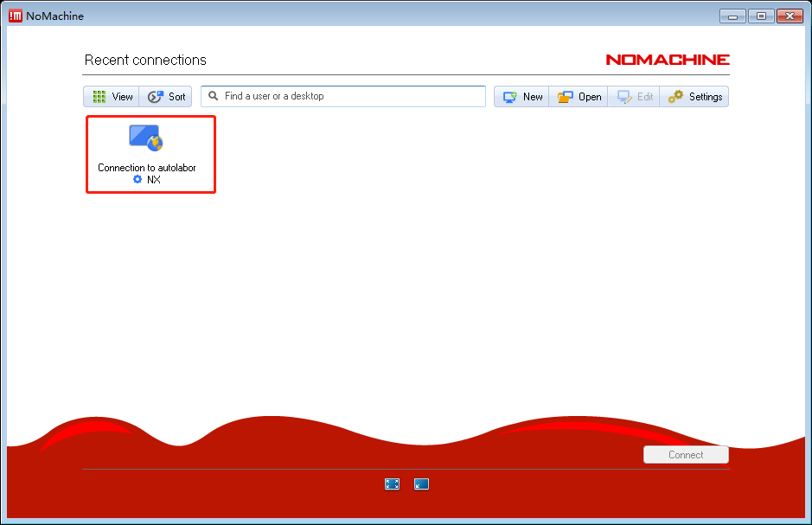Image resolution: width=812 pixels, height=525 pixels.
Task: Click the Sort connections button
Action: 166,97
